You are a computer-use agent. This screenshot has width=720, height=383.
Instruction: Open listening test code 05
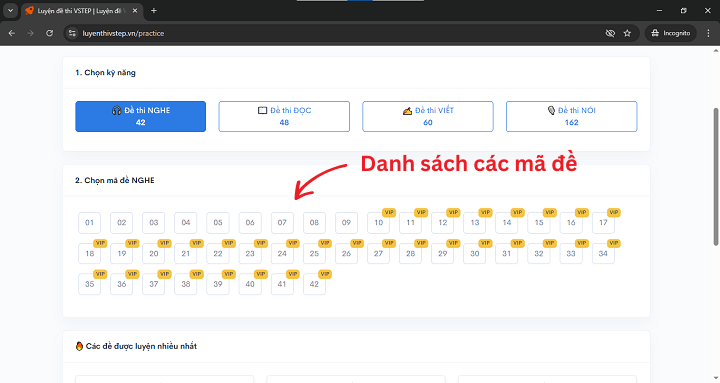click(x=218, y=223)
